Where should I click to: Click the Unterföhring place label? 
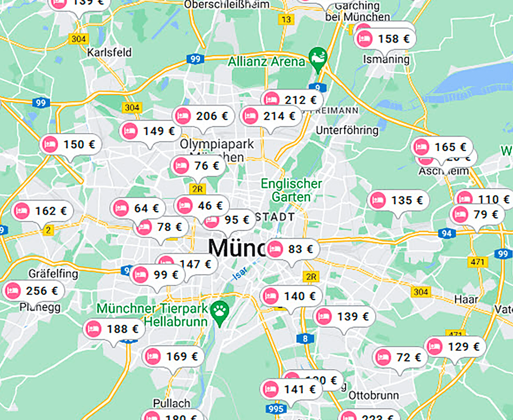pyautogui.click(x=347, y=130)
